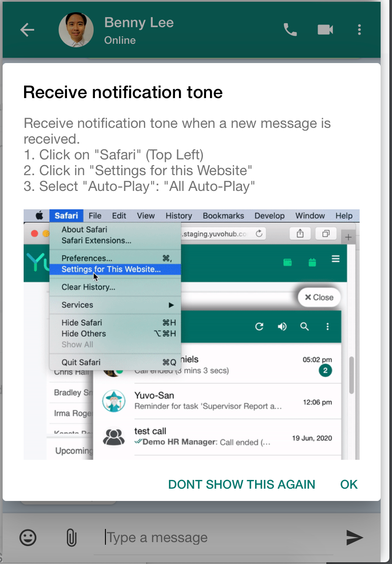Click the pictured speaker volume icon

coord(282,327)
